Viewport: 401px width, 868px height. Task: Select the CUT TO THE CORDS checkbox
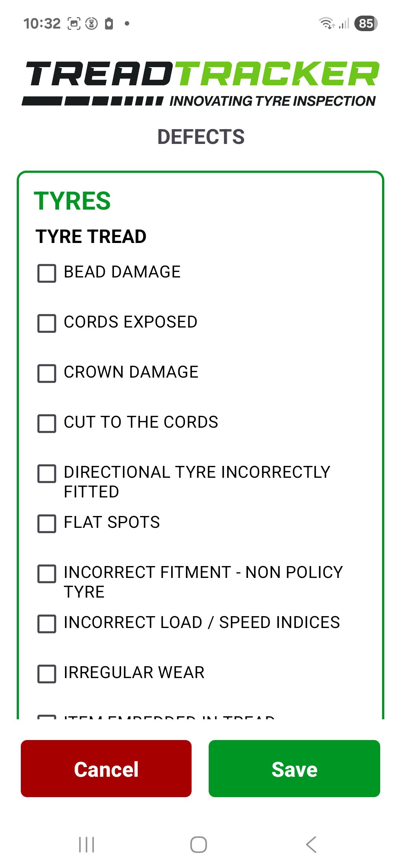pyautogui.click(x=47, y=424)
